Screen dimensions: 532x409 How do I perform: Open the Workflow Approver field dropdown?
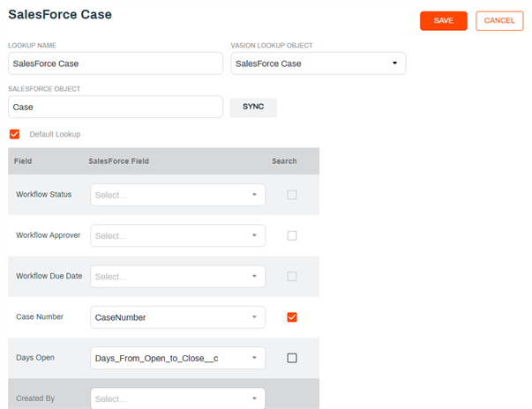pos(178,235)
